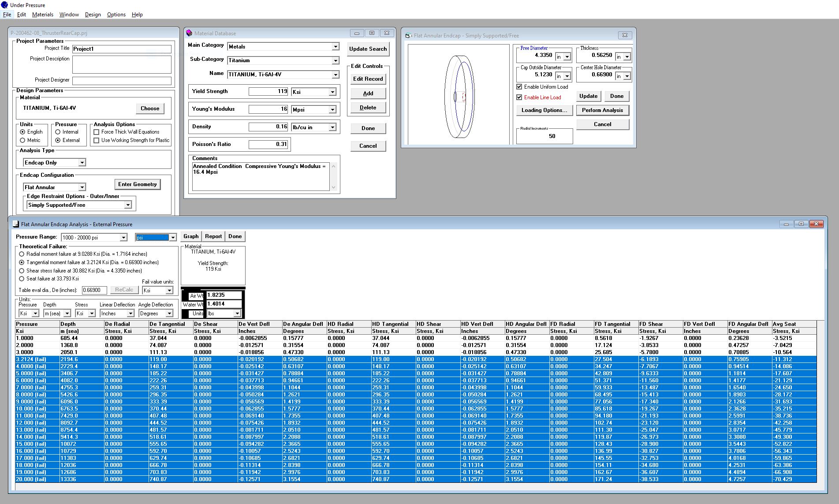Open the material Name dropdown
839x504 pixels.
click(335, 75)
